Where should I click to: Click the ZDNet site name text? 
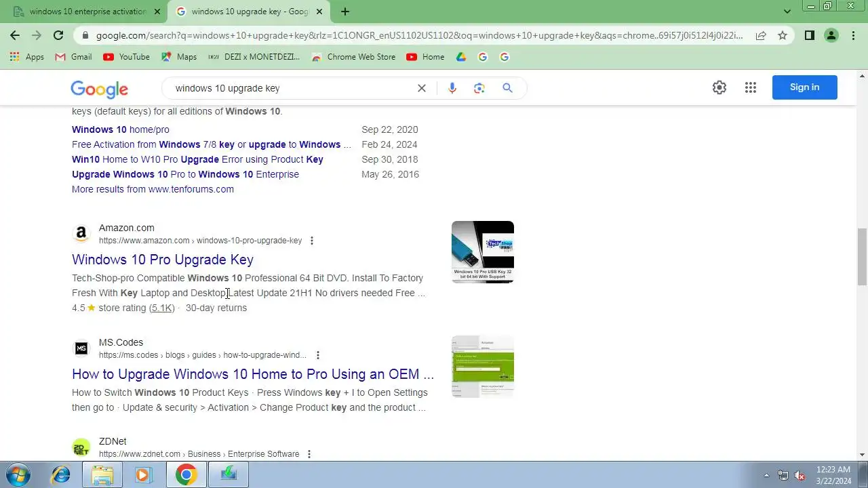113,441
